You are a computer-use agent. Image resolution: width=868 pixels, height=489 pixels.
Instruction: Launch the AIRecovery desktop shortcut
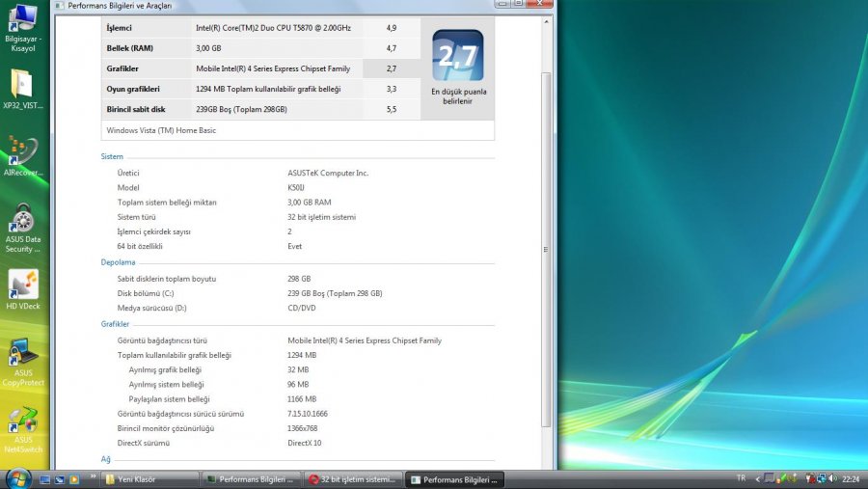click(x=21, y=152)
